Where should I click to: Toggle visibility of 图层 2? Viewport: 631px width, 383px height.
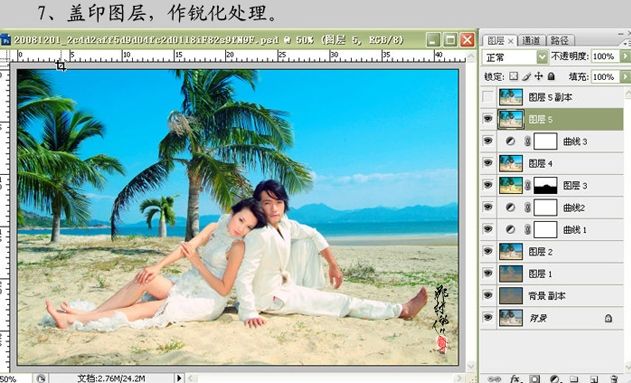click(488, 252)
